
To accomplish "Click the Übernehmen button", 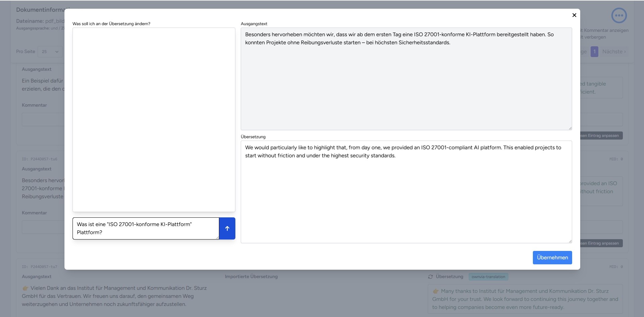I will pyautogui.click(x=552, y=258).
